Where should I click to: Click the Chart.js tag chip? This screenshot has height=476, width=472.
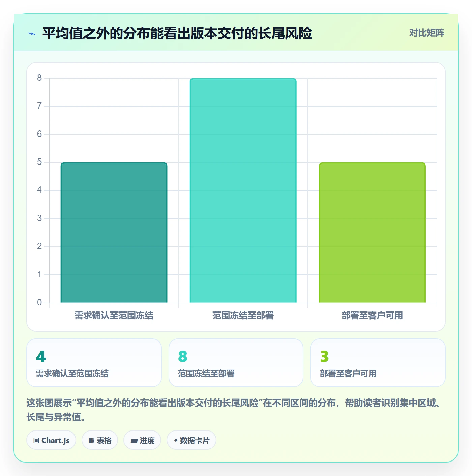coord(51,440)
